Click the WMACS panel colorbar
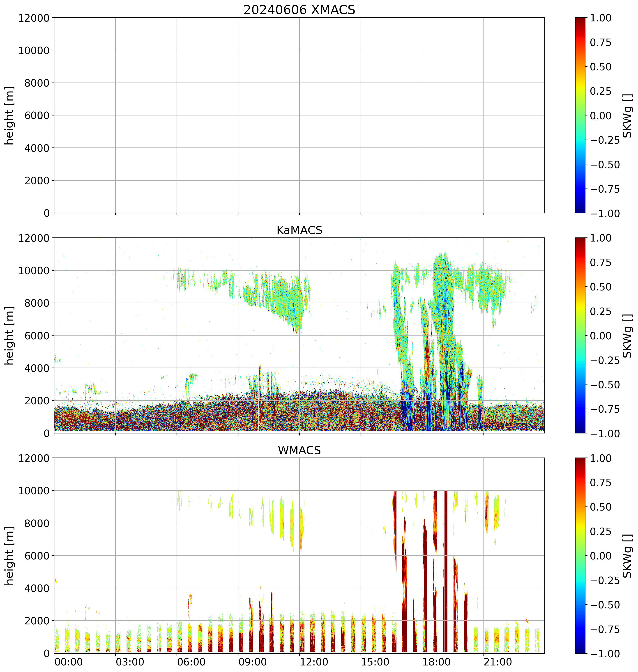This screenshot has height=672, width=638. pos(580,555)
